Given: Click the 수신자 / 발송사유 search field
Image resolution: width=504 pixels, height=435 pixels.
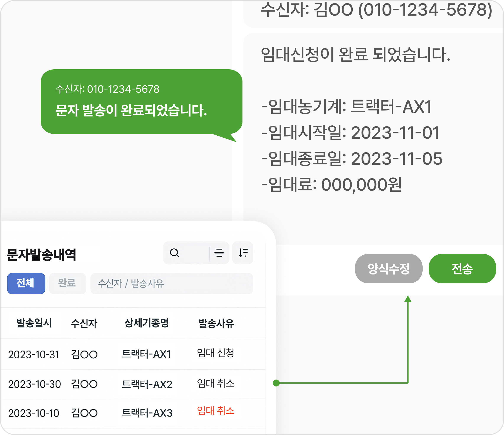Looking at the screenshot, I should pyautogui.click(x=171, y=283).
